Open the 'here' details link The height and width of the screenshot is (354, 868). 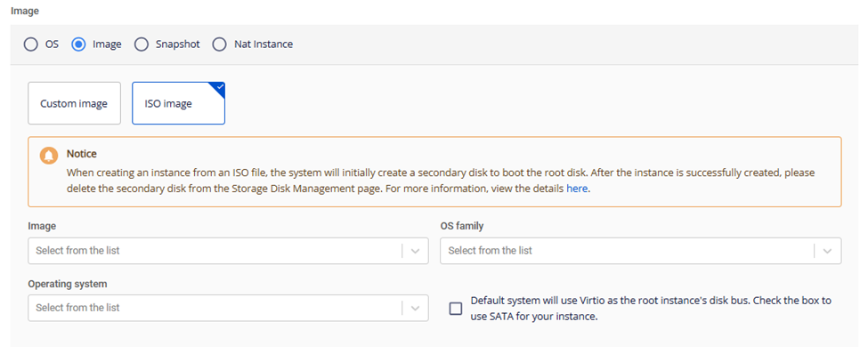point(577,189)
